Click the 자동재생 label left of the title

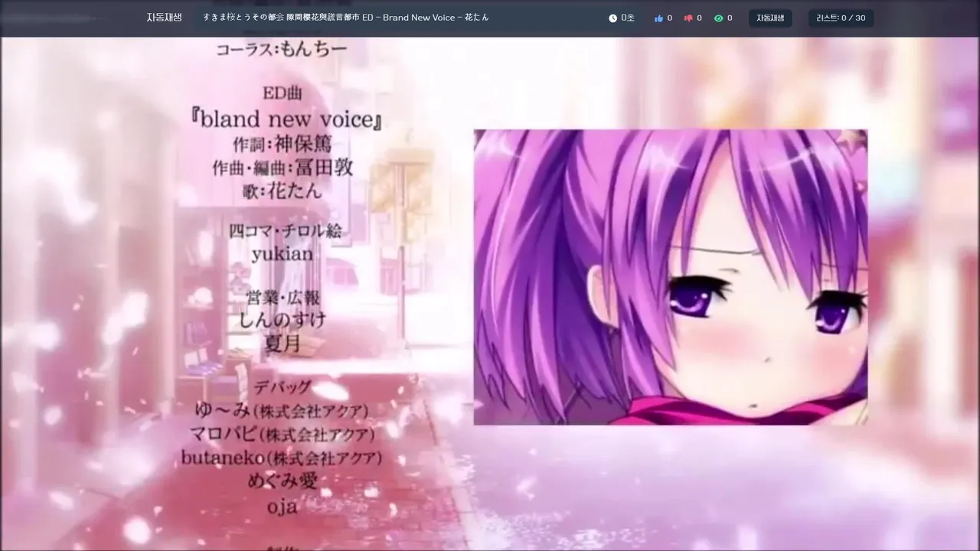(x=164, y=18)
